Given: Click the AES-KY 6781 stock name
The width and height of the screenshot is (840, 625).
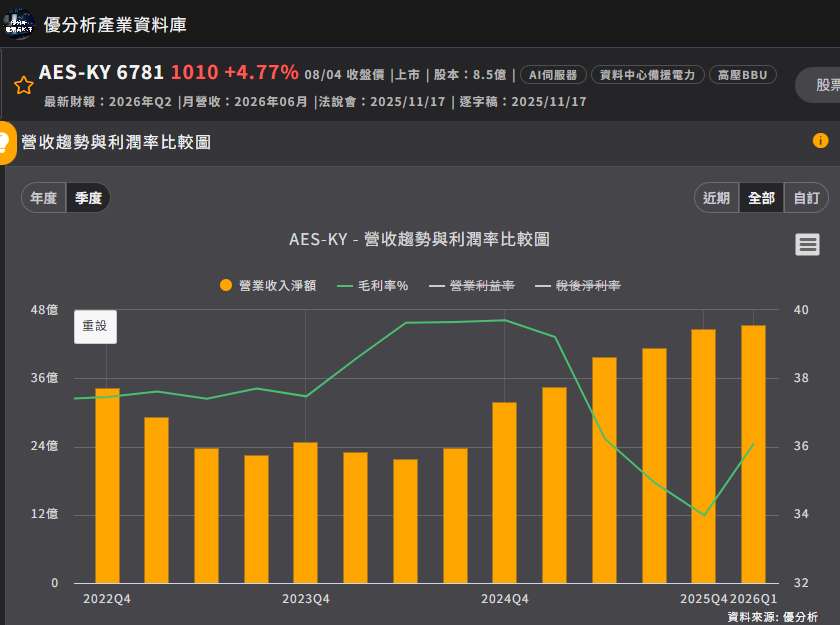Looking at the screenshot, I should [x=101, y=72].
